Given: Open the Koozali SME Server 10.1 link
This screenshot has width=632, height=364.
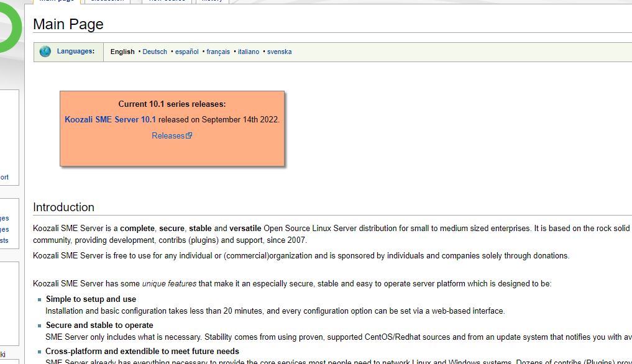Looking at the screenshot, I should tap(110, 119).
